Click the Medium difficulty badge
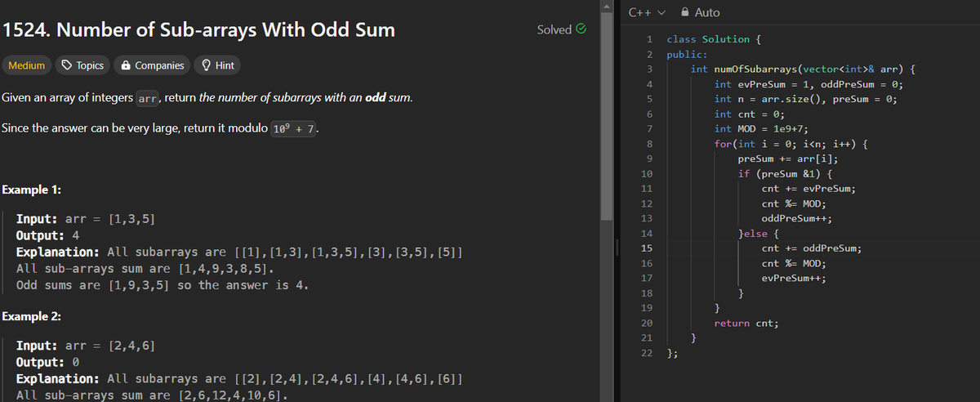The height and width of the screenshot is (402, 980). point(27,65)
